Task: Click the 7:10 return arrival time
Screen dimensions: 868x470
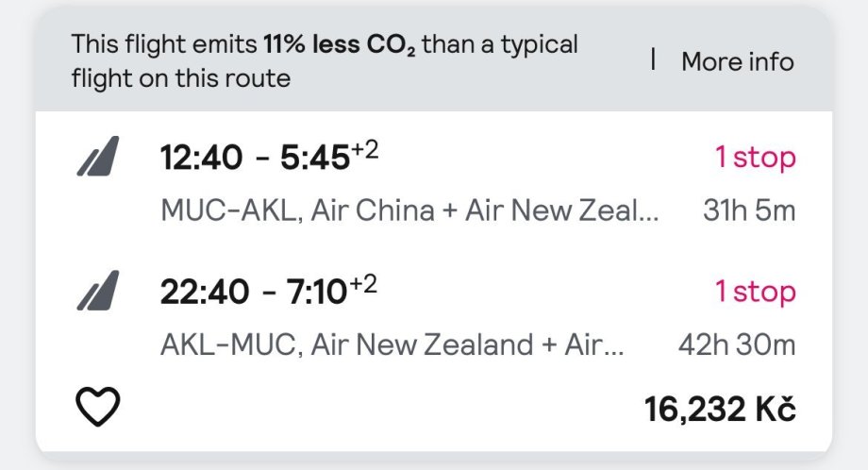Action: pyautogui.click(x=319, y=293)
